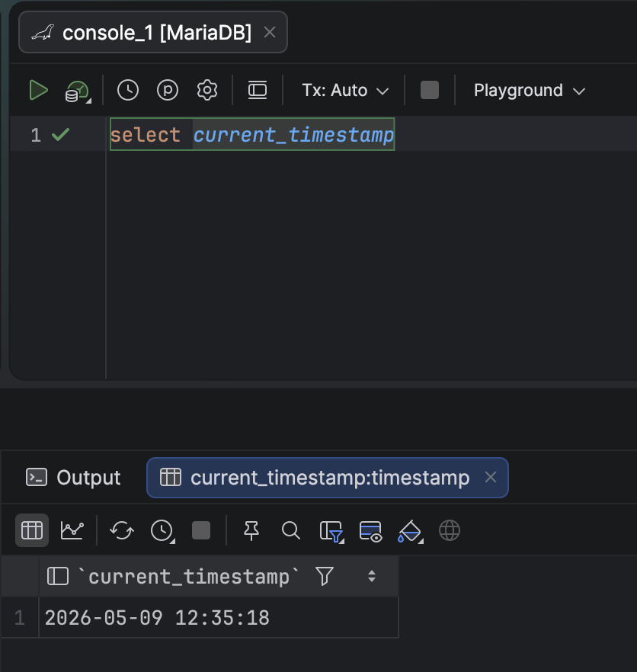Click the stop execution square in console toolbar
This screenshot has width=637, height=672.
click(430, 91)
